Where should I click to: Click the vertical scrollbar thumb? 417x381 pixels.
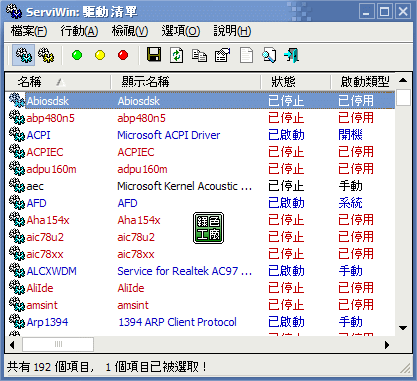point(403,98)
